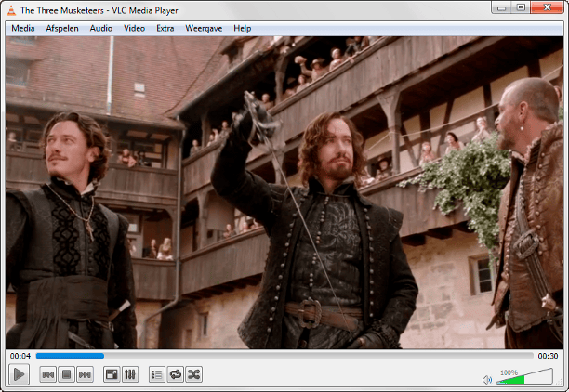The image size is (569, 392).
Task: Maximize the VLC window
Action: click(521, 7)
